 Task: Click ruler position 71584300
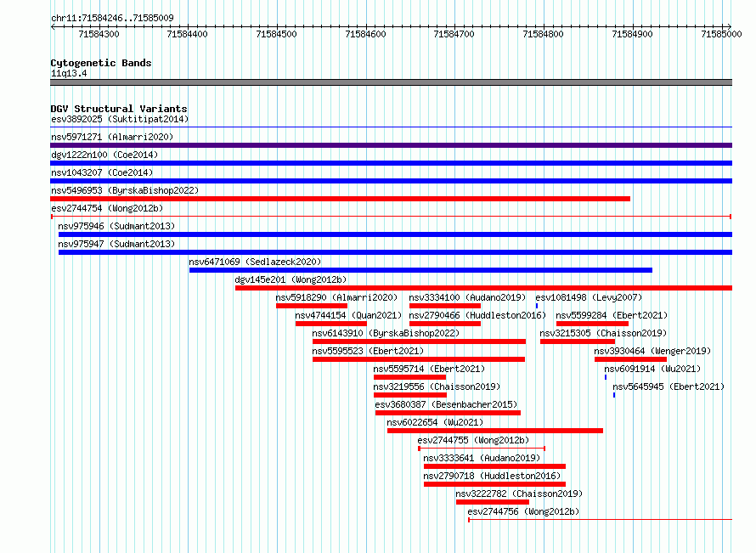99,34
